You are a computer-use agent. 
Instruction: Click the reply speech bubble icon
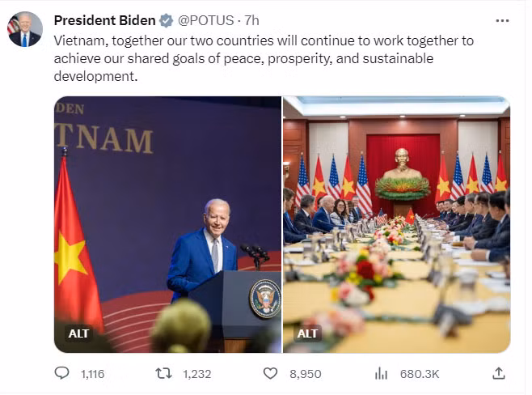click(x=61, y=373)
